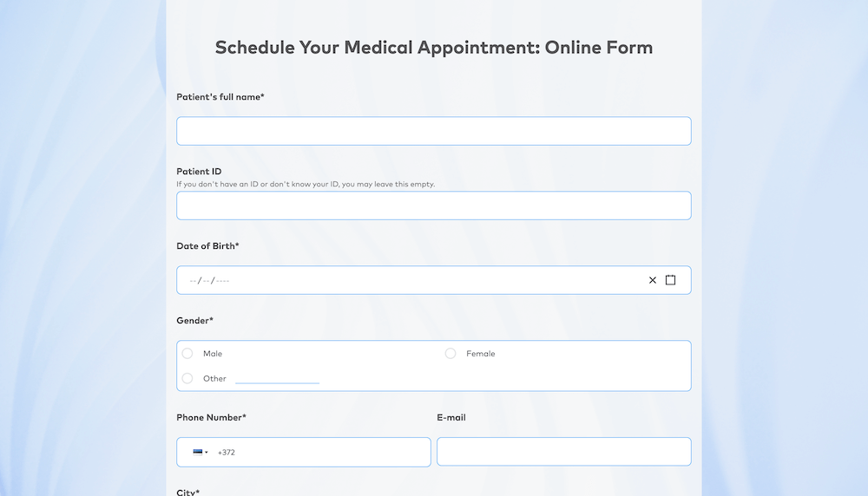Choose the Female radio button
868x496 pixels.
point(450,354)
